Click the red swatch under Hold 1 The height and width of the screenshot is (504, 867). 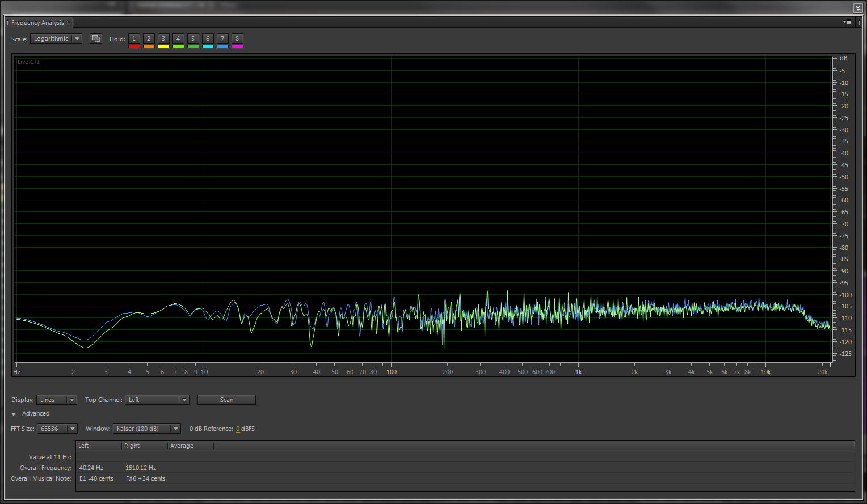(134, 46)
